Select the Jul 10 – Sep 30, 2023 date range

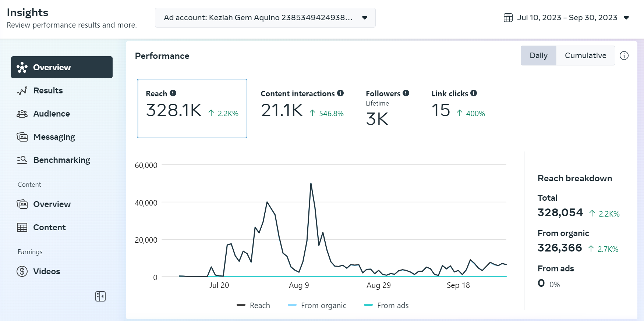[567, 18]
